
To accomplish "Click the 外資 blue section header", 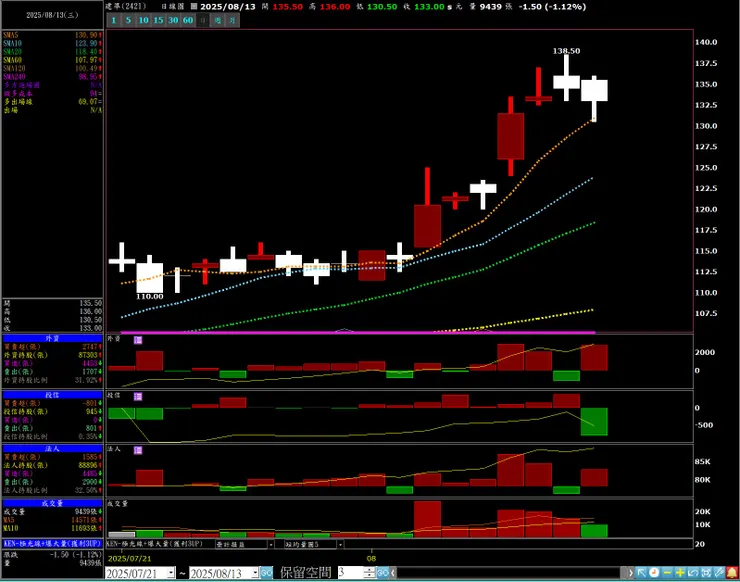I will (x=52, y=338).
